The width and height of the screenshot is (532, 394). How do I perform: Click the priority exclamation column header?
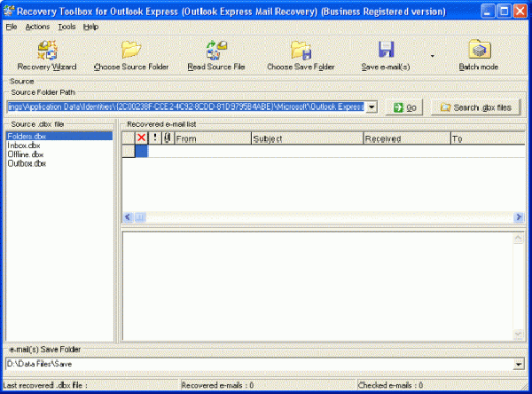pos(154,138)
